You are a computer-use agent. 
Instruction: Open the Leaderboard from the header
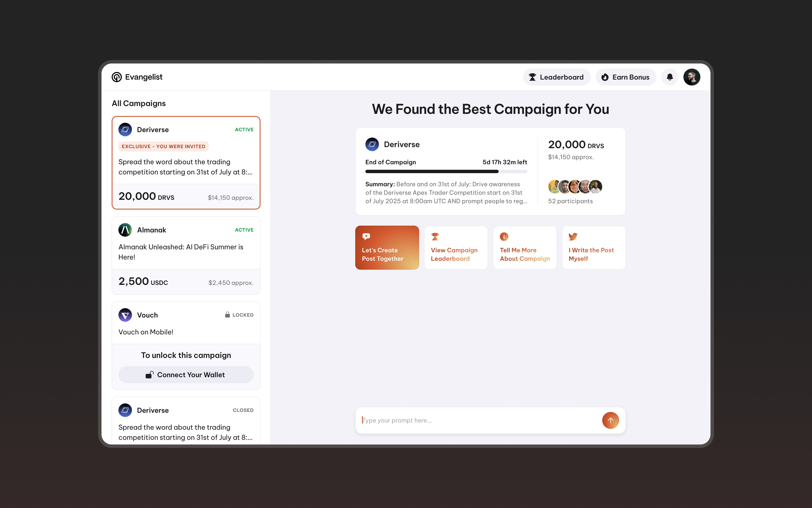(x=556, y=77)
